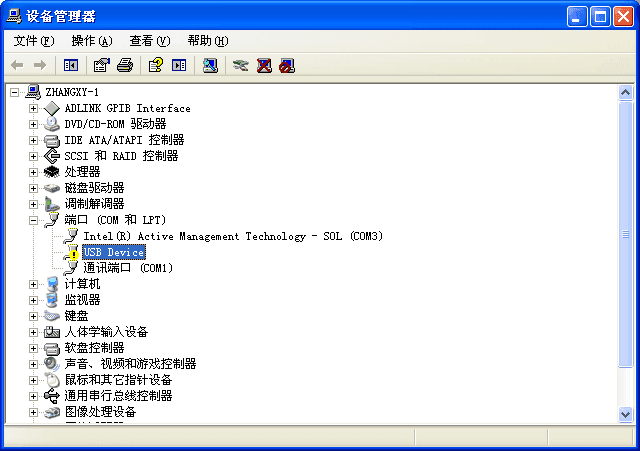The height and width of the screenshot is (451, 640).
Task: Select Intel(R) Active Management Technology - SOL (COM3)
Action: [232, 236]
